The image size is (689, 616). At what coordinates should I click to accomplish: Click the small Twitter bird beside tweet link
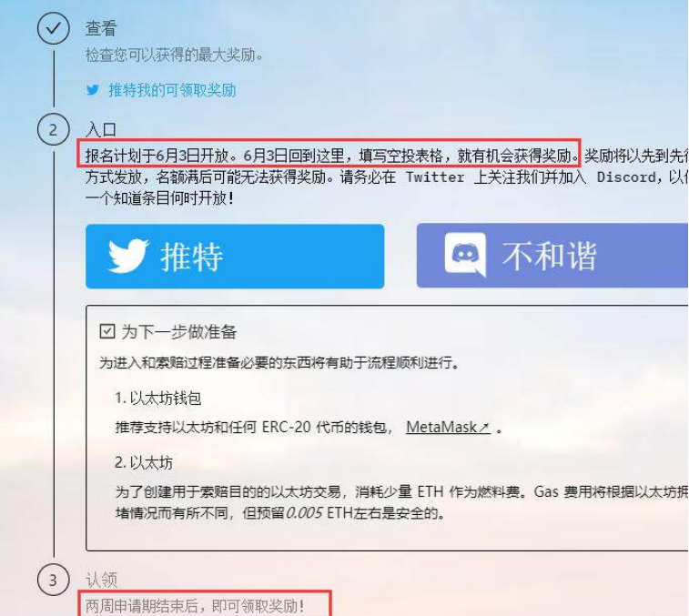[x=93, y=90]
